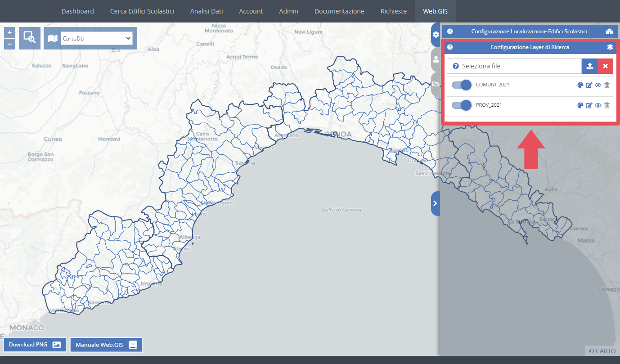Click the layers icon on Configurazione Layer header
This screenshot has width=620, height=364.
tap(610, 47)
